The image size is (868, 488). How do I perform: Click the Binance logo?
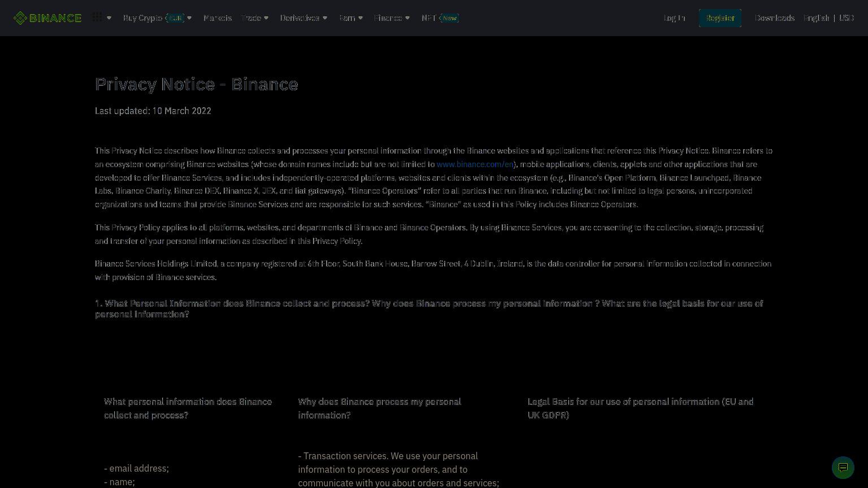(47, 18)
